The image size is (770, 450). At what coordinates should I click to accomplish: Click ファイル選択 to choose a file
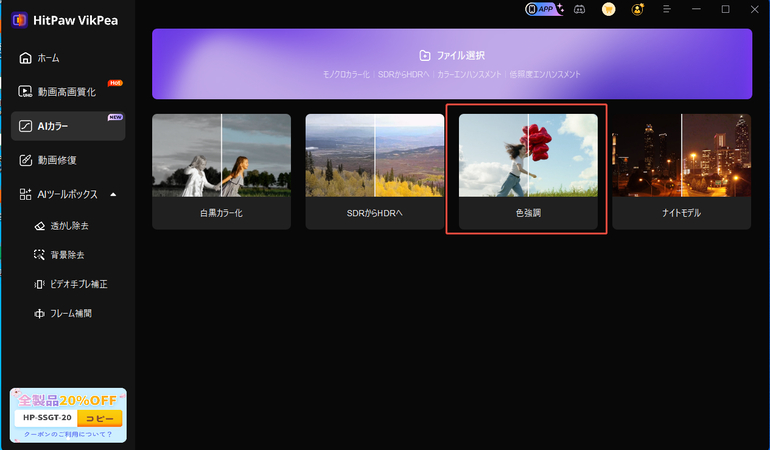click(x=452, y=56)
